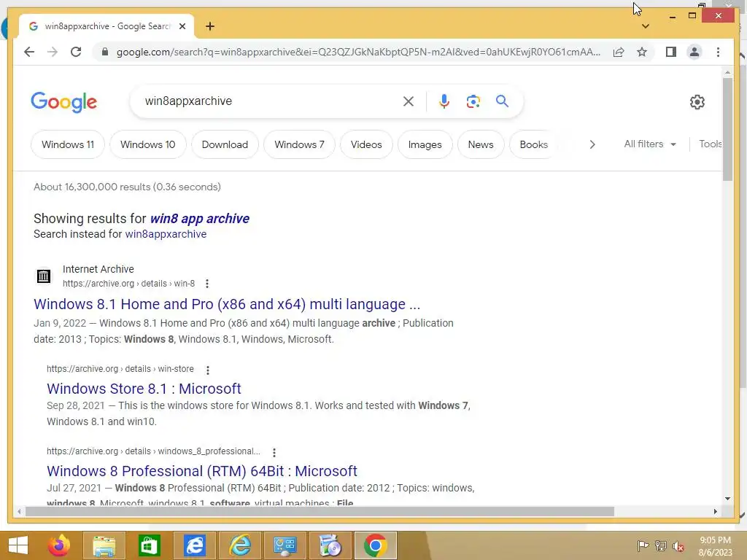Viewport: 747px width, 560px height.
Task: Open Action Center flag icon
Action: [x=643, y=546]
